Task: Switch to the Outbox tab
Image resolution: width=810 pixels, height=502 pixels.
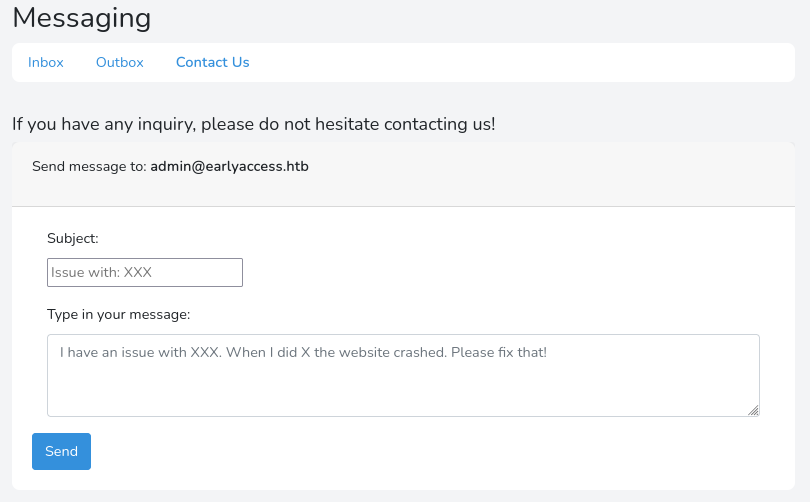Action: click(120, 62)
